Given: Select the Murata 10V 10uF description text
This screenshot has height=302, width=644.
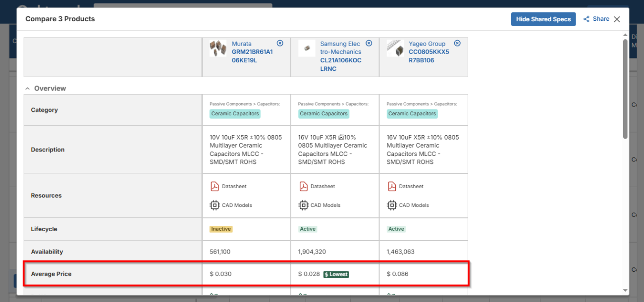Looking at the screenshot, I should click(x=246, y=150).
